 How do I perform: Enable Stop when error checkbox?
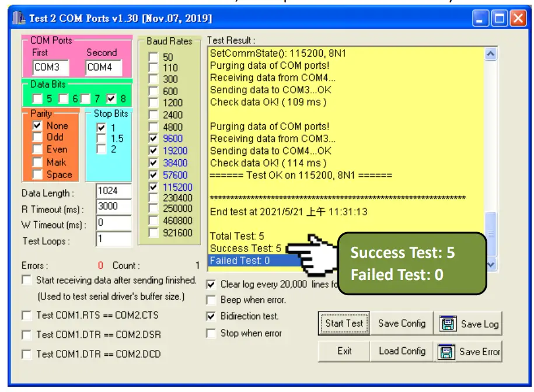211,333
